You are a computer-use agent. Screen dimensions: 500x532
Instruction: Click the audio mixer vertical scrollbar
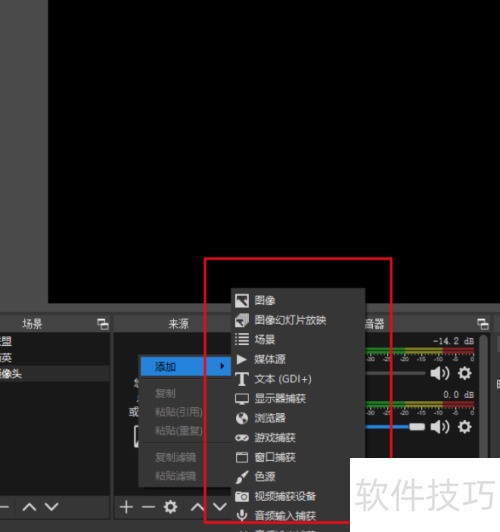tap(484, 395)
